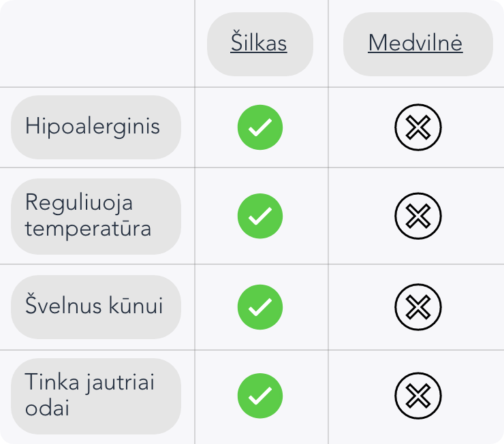Open the Medvilnė column header link
This screenshot has height=444, width=504.
pos(415,44)
